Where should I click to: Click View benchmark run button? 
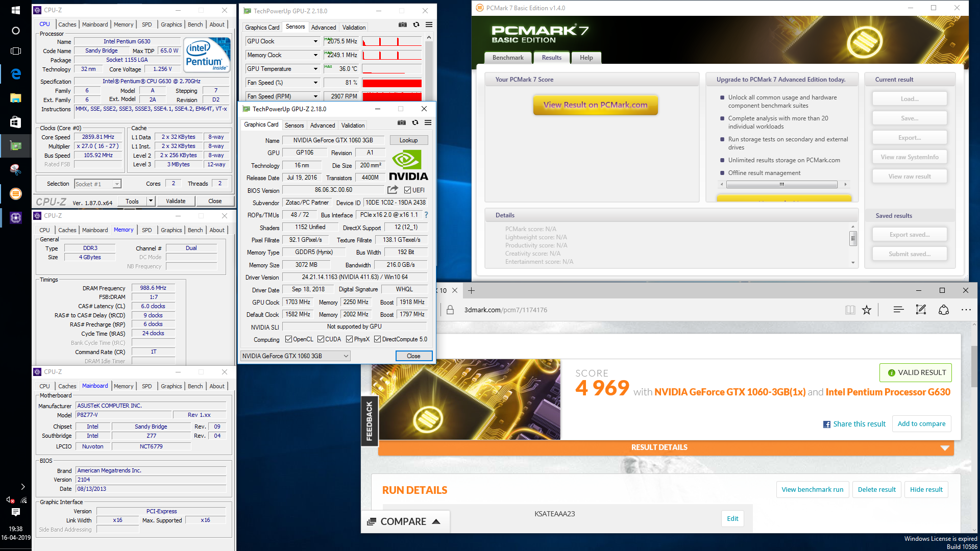click(x=813, y=489)
